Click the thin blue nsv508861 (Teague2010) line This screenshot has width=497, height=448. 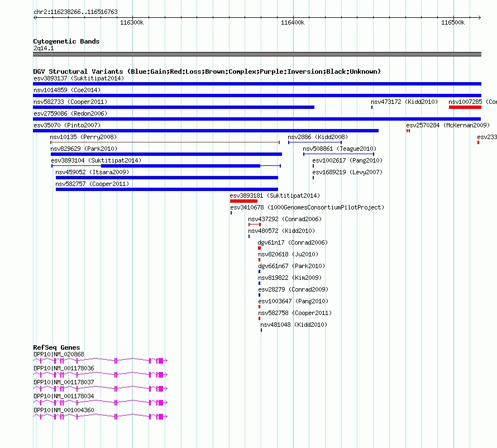[339, 154]
